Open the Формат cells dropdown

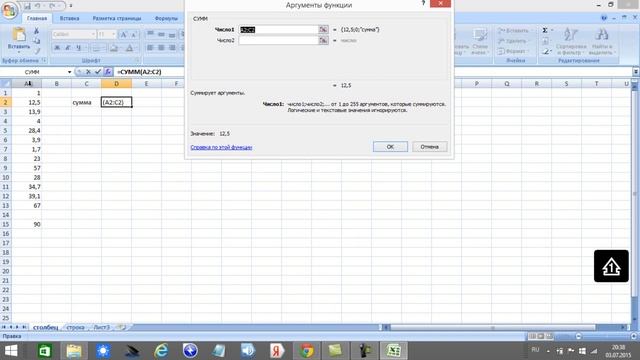click(512, 51)
